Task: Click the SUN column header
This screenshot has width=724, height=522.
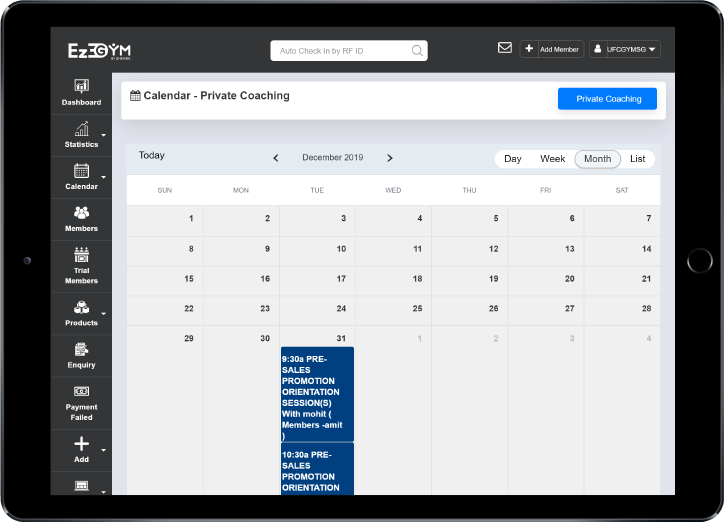Action: pos(165,190)
